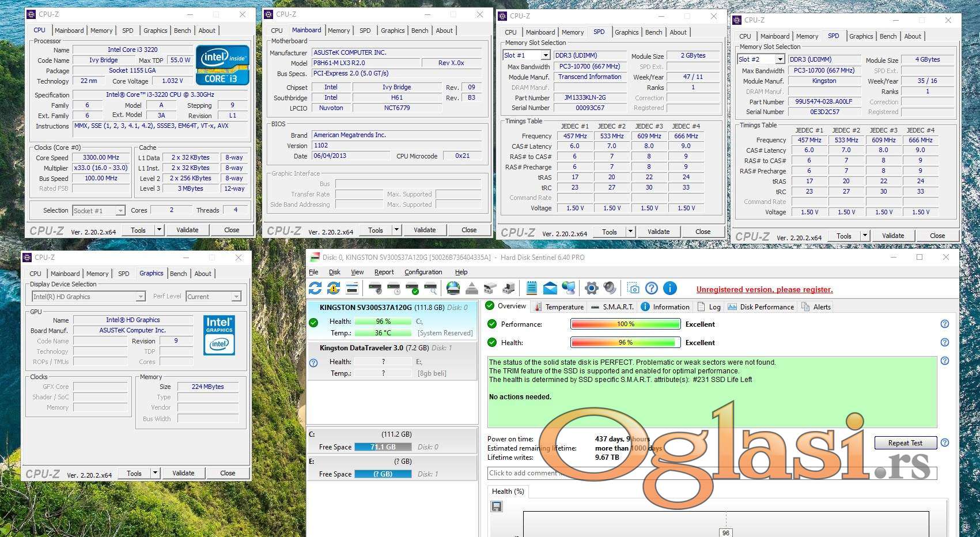Click the help icon beside the Performance bar
The width and height of the screenshot is (980, 537).
pos(945,324)
